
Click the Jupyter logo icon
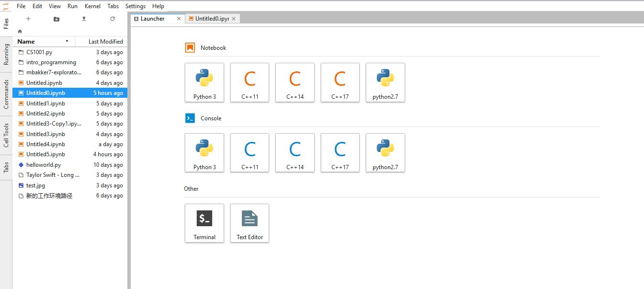(6, 6)
